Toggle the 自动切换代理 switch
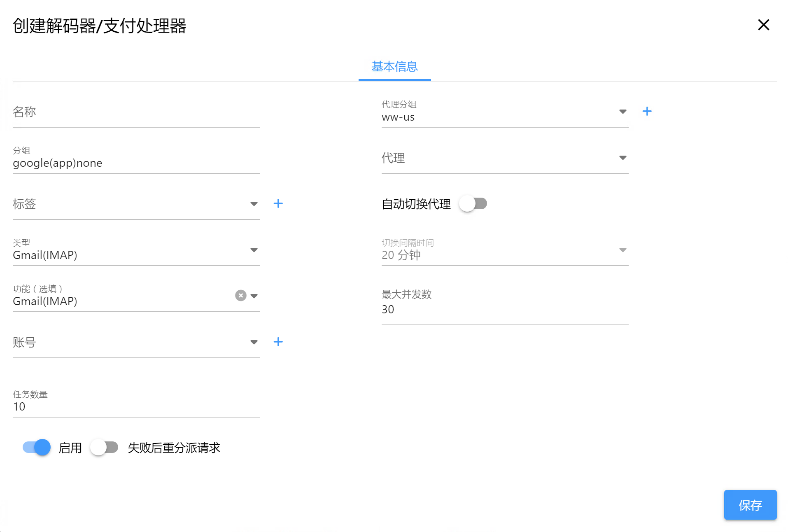The width and height of the screenshot is (788, 532). coord(473,204)
